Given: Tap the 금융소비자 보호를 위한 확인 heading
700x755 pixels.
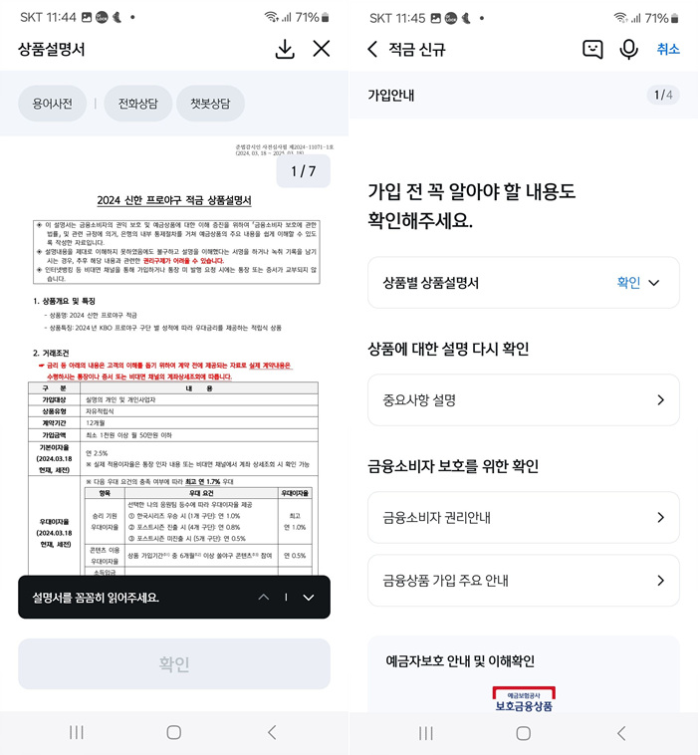Looking at the screenshot, I should coord(453,466).
